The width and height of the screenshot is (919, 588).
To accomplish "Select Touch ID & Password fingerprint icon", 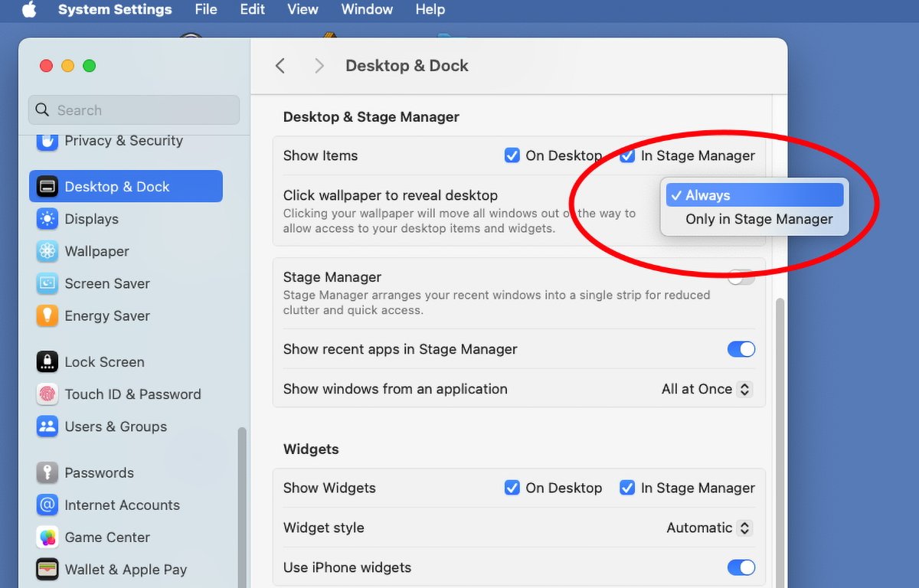I will pos(47,394).
